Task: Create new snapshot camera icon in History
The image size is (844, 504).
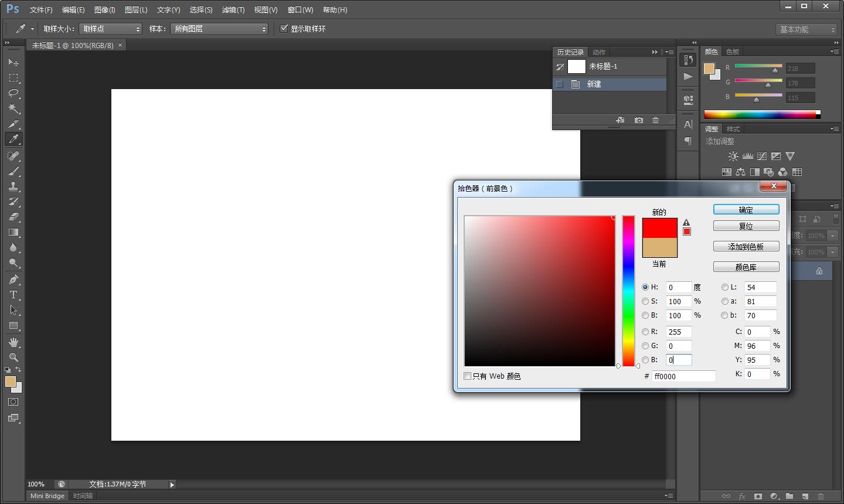Action: coord(639,120)
